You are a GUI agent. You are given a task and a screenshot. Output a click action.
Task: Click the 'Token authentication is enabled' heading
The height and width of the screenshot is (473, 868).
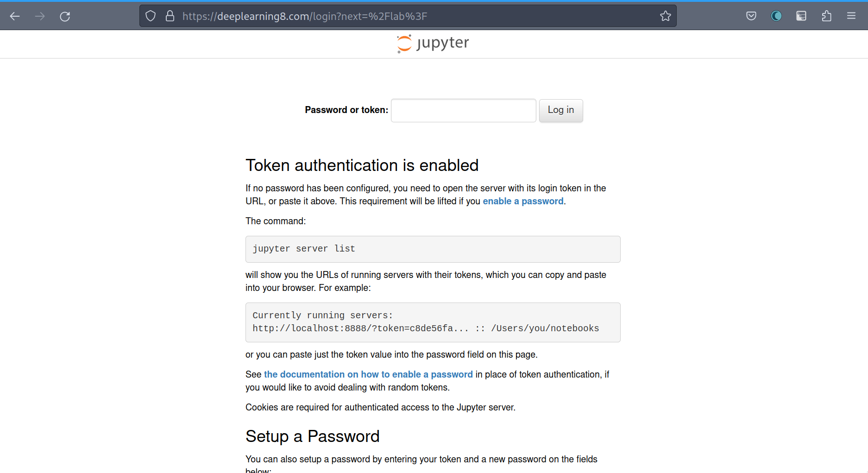(362, 165)
